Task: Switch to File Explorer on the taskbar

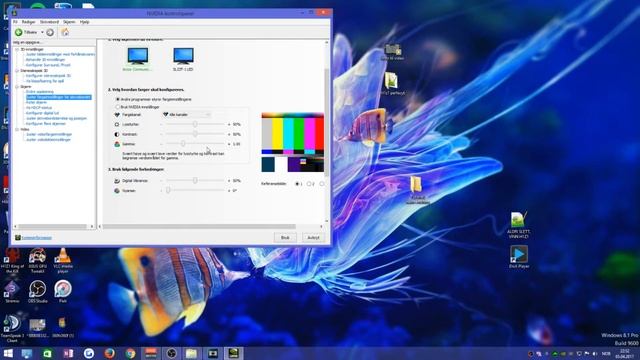Action: click(191, 353)
